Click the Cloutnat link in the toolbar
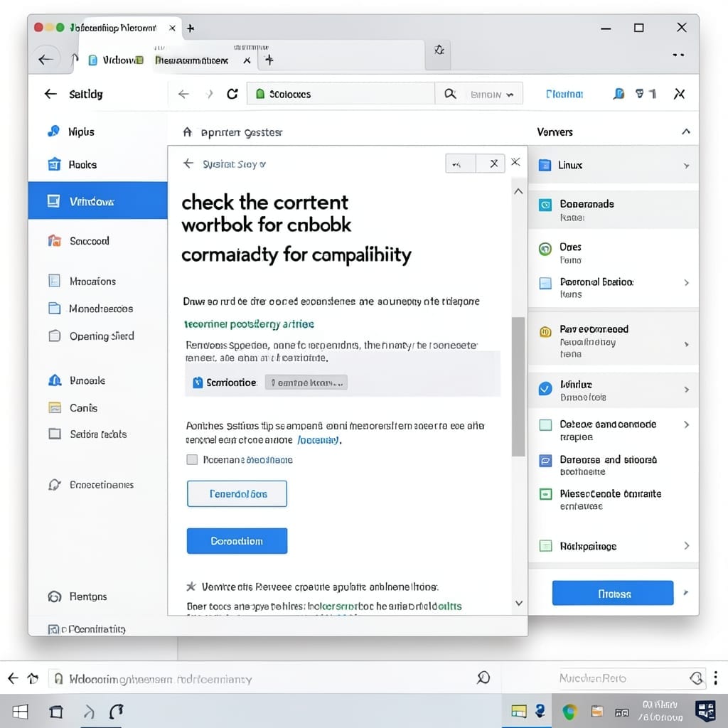Image resolution: width=728 pixels, height=728 pixels. 564,95
